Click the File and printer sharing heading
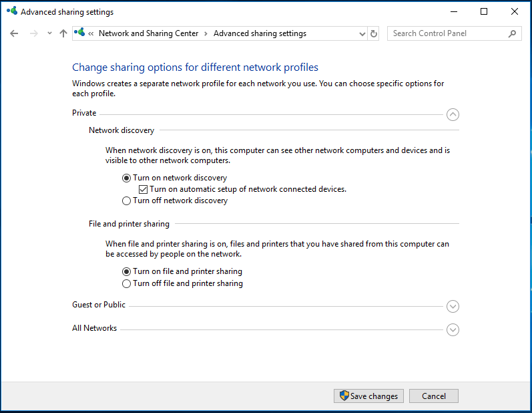The image size is (532, 413). [x=129, y=224]
